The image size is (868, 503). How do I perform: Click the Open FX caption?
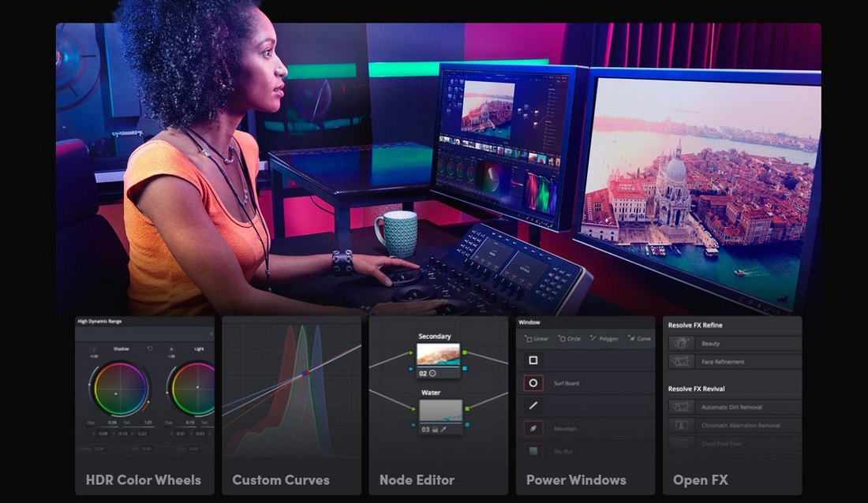[700, 480]
